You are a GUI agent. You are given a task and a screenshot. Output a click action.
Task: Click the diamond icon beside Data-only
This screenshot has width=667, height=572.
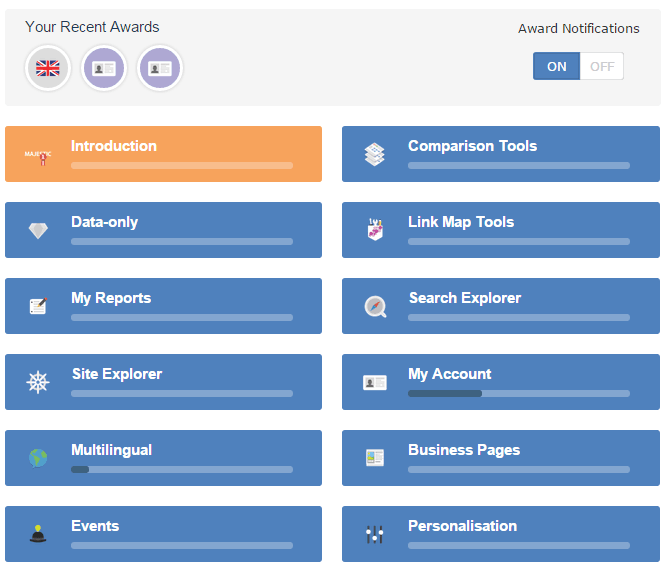(38, 231)
